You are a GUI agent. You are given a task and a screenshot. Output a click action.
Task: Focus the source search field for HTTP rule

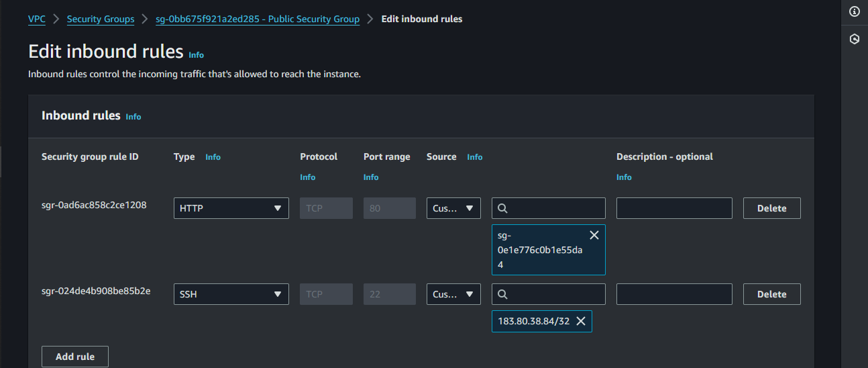[549, 208]
